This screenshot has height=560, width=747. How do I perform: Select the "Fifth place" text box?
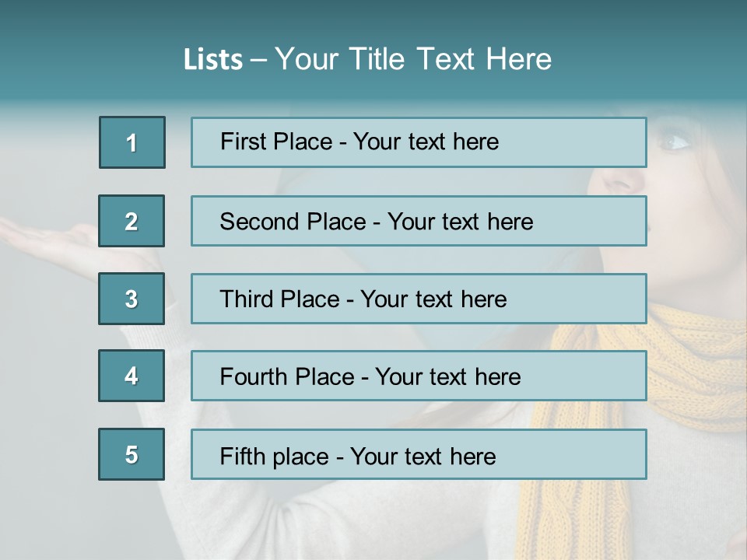[419, 454]
